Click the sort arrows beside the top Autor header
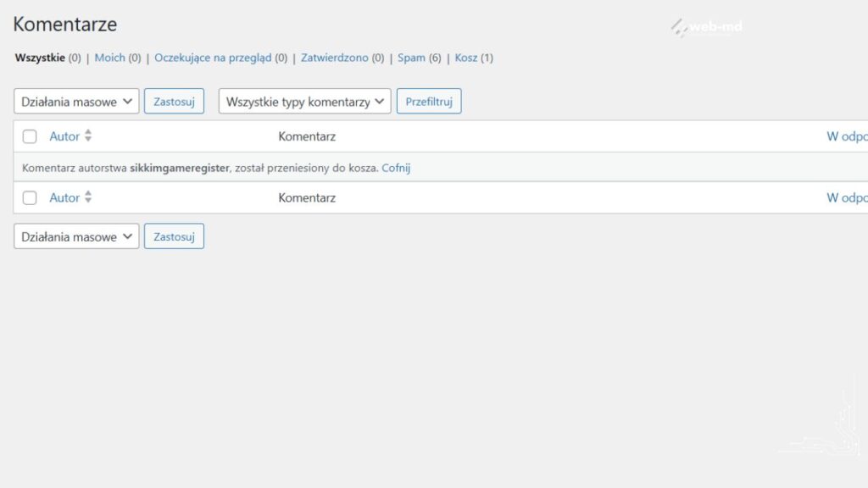The height and width of the screenshot is (488, 868). point(88,136)
